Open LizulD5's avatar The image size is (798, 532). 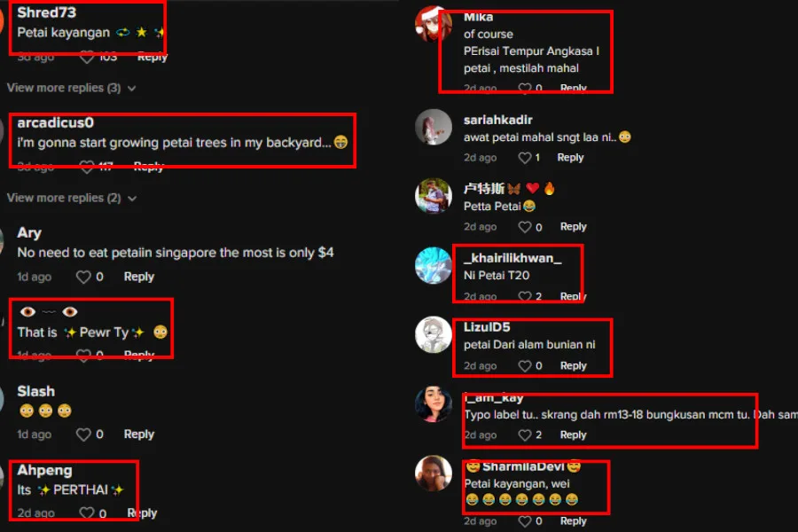[x=433, y=335]
